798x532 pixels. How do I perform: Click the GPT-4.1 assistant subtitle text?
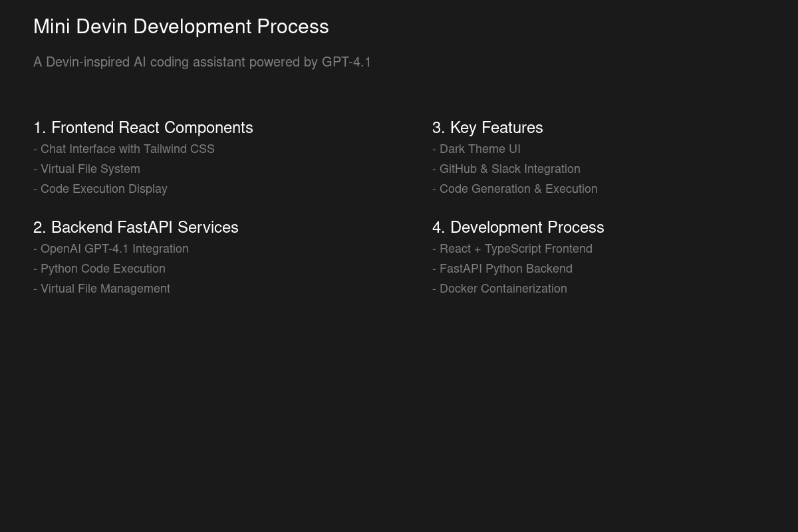pos(201,62)
